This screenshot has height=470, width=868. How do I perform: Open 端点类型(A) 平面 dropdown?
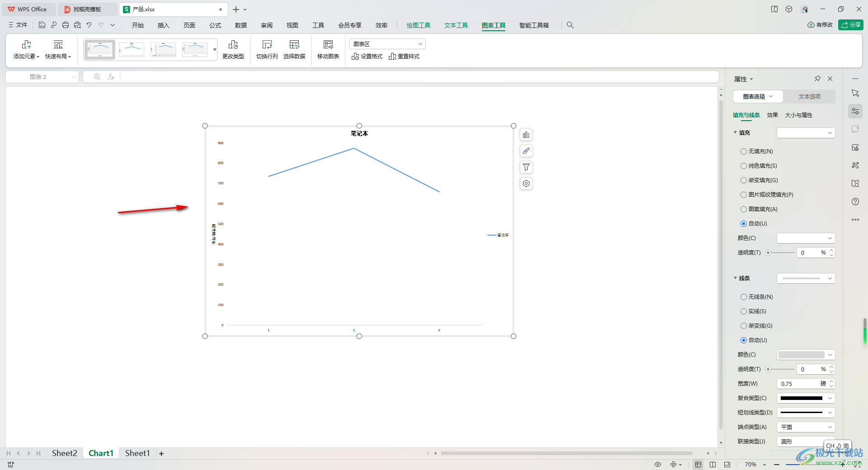tap(806, 427)
